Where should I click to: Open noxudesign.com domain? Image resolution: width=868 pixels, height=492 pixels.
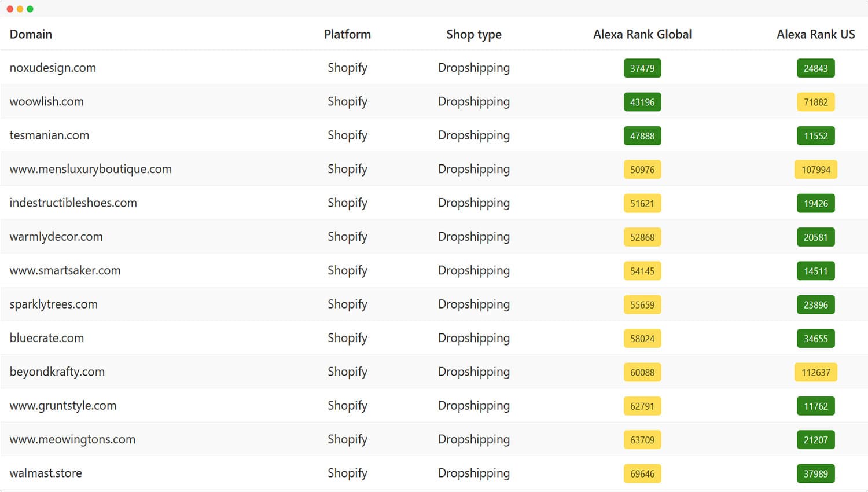tap(53, 68)
